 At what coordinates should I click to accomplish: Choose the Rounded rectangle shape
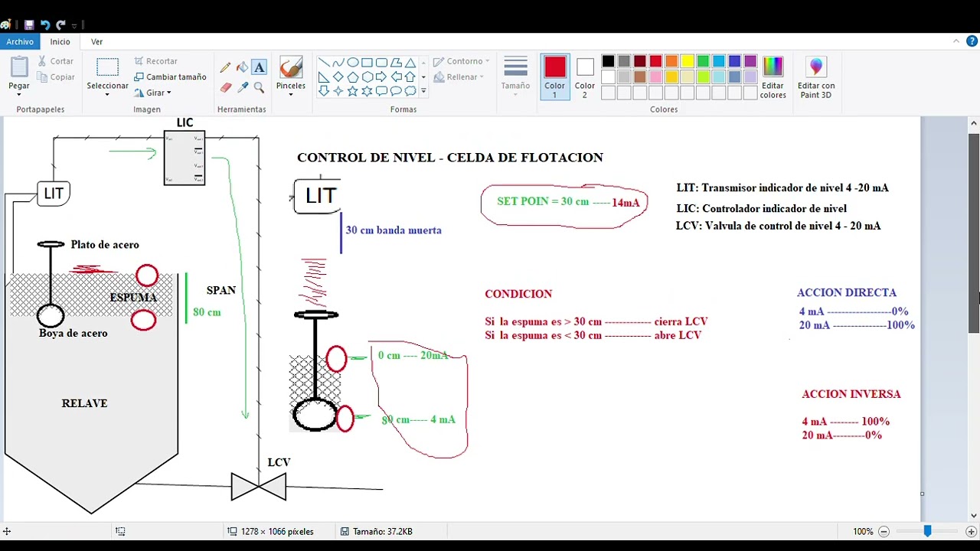tap(381, 63)
